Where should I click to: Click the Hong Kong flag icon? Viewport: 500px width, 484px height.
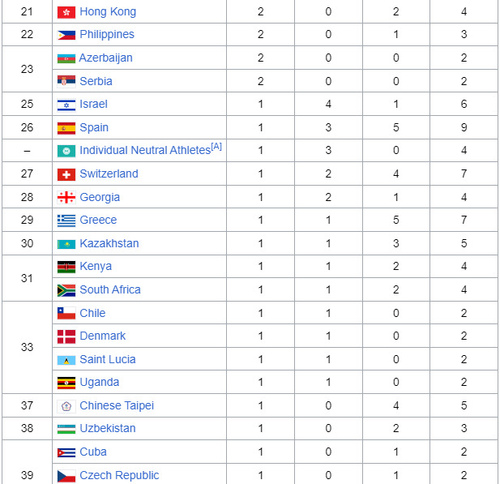click(x=66, y=12)
